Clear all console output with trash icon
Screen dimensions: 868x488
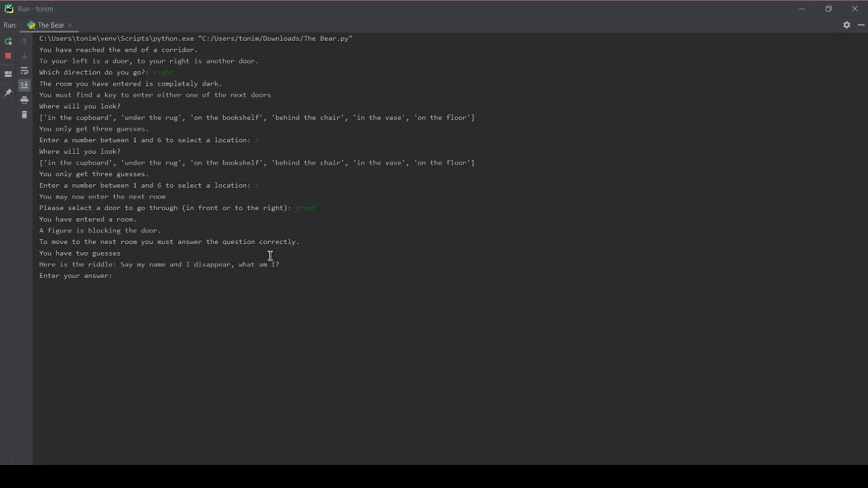(24, 115)
